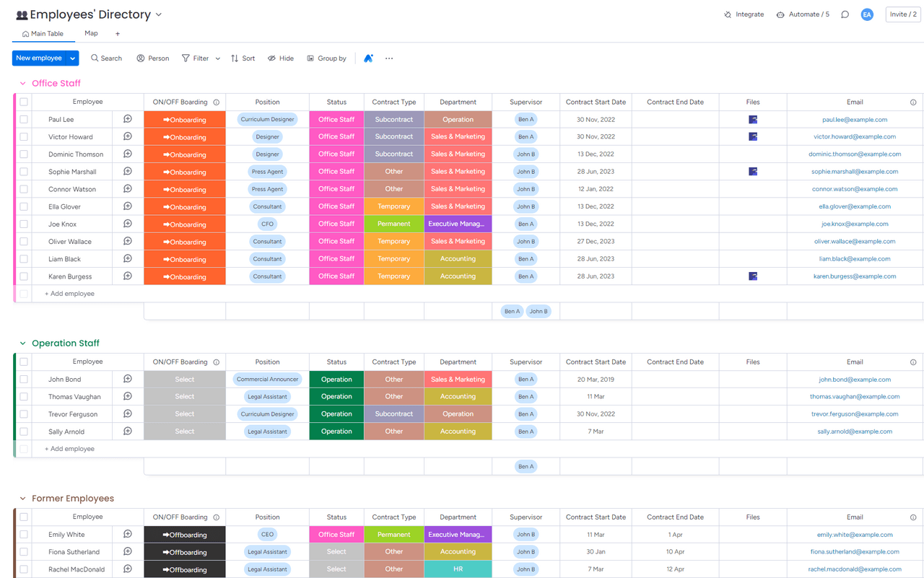
Task: Change Paul Lee's Onboarding status label
Action: [x=185, y=120]
